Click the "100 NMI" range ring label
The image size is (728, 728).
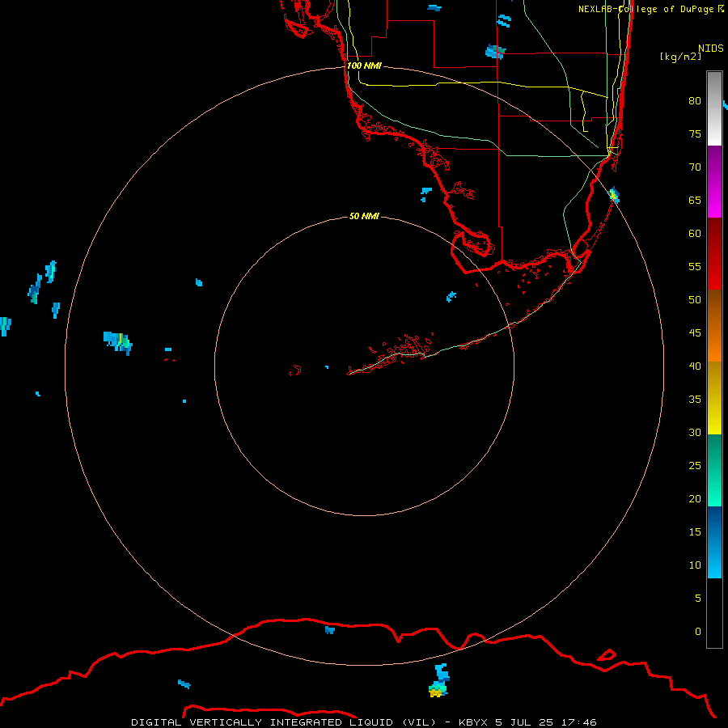[x=364, y=66]
